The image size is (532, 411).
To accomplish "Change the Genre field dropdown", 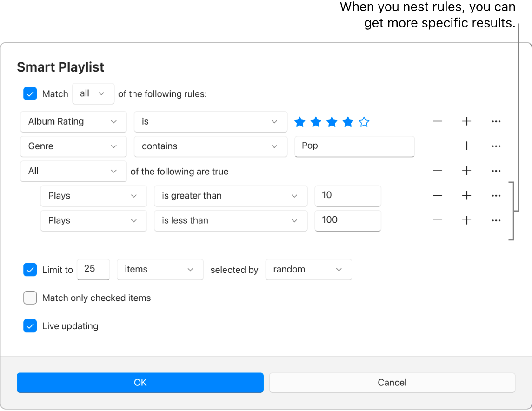I will coord(73,146).
